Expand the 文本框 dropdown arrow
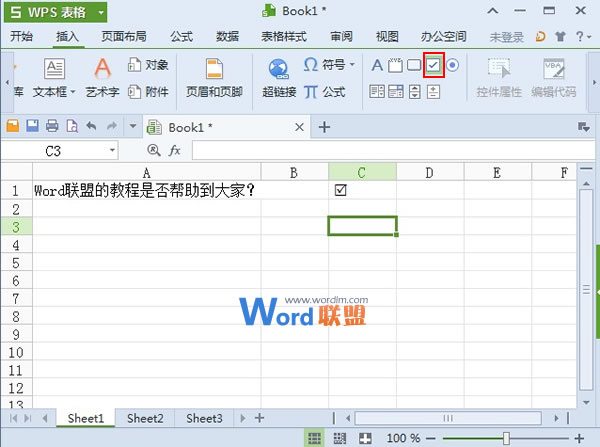This screenshot has width=600, height=447. (72, 92)
